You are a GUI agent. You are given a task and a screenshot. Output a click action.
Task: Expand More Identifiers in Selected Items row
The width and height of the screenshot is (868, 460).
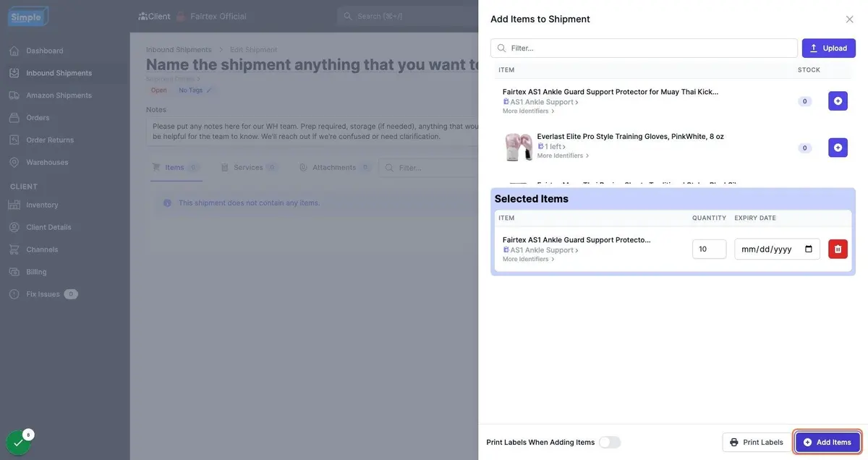529,259
